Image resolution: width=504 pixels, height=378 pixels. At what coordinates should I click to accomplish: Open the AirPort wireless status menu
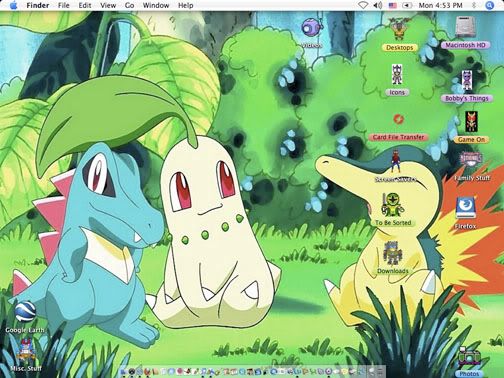coord(363,5)
